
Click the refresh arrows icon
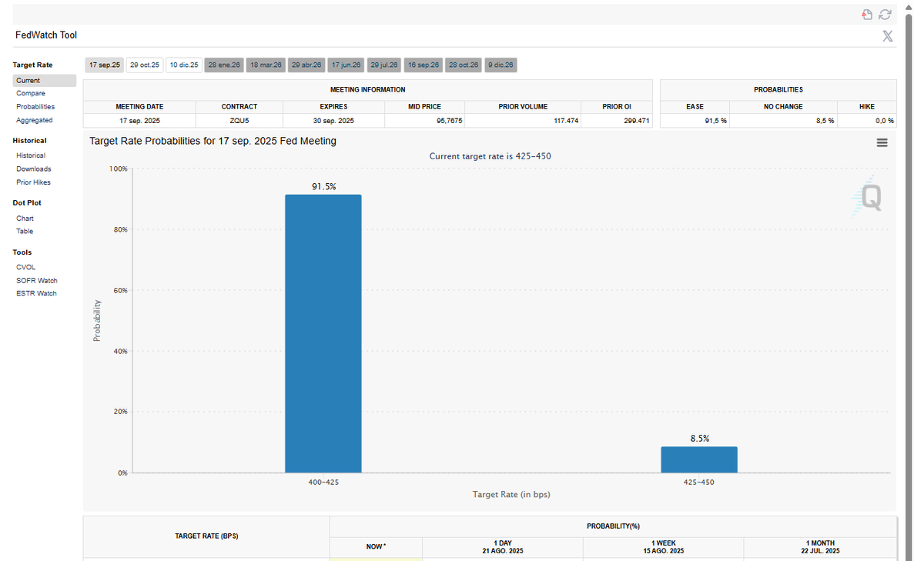885,14
